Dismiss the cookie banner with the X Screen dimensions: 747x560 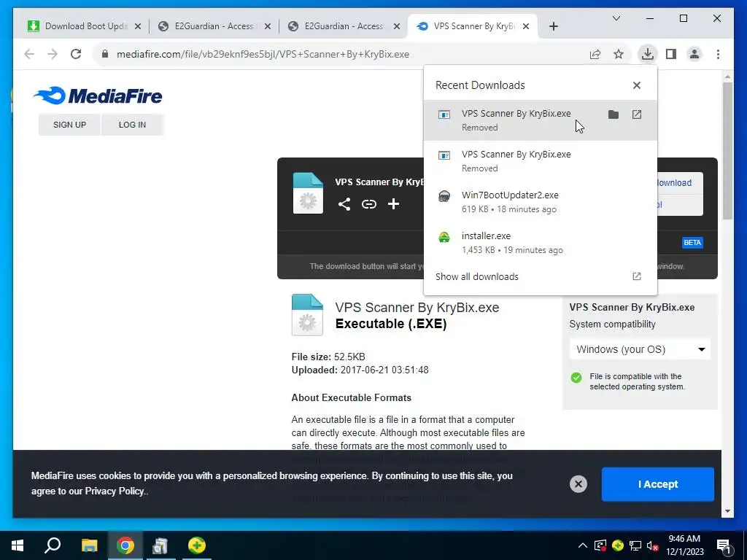(x=578, y=484)
